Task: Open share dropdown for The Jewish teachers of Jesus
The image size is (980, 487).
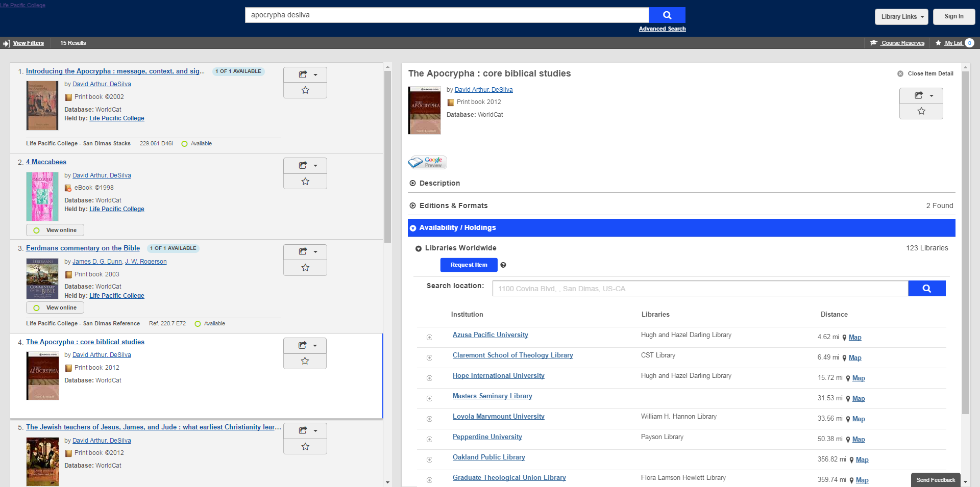Action: 305,431
